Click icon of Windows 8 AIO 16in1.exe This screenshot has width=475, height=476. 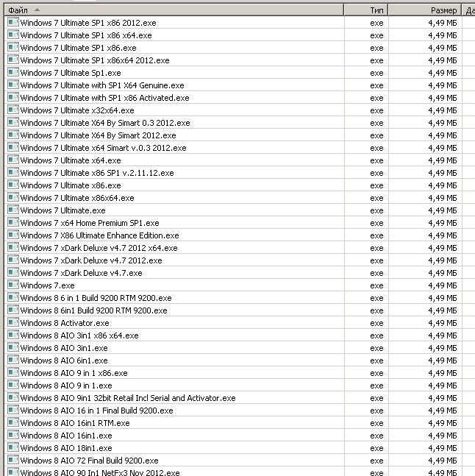point(13,435)
